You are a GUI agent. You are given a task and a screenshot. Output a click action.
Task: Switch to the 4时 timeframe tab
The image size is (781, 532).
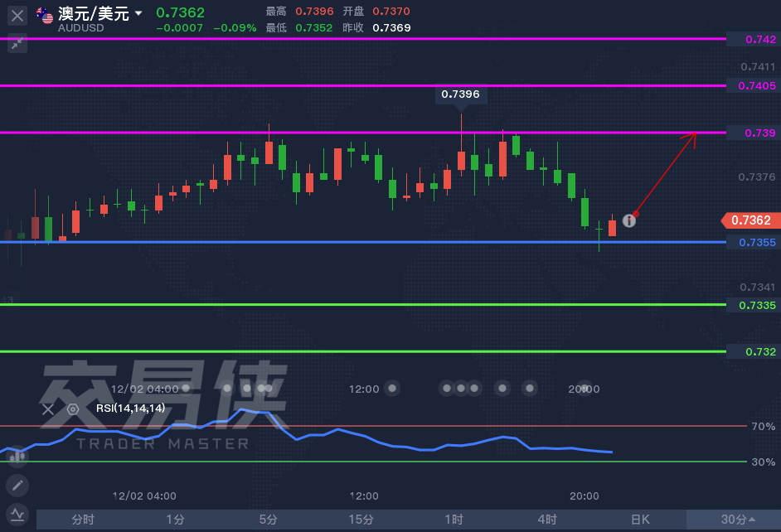(x=547, y=520)
